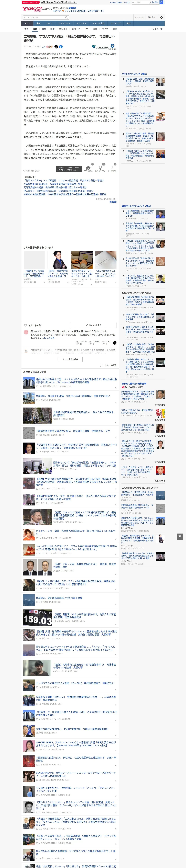This screenshot has width=186, height=868.
Task: Open related article 在留資格書類を偽造容疑
Action: coord(54,184)
